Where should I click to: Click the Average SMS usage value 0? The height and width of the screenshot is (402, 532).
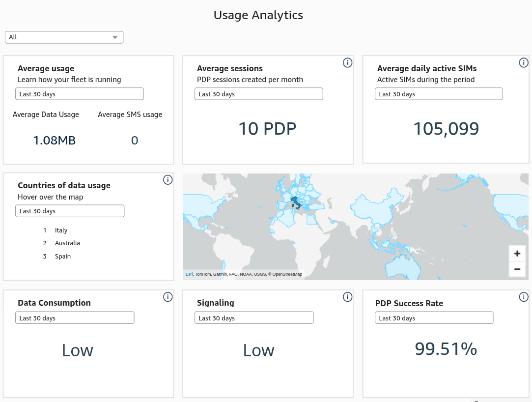[x=135, y=140]
